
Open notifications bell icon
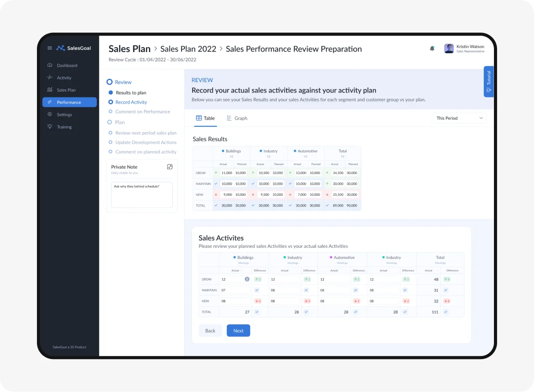click(432, 48)
